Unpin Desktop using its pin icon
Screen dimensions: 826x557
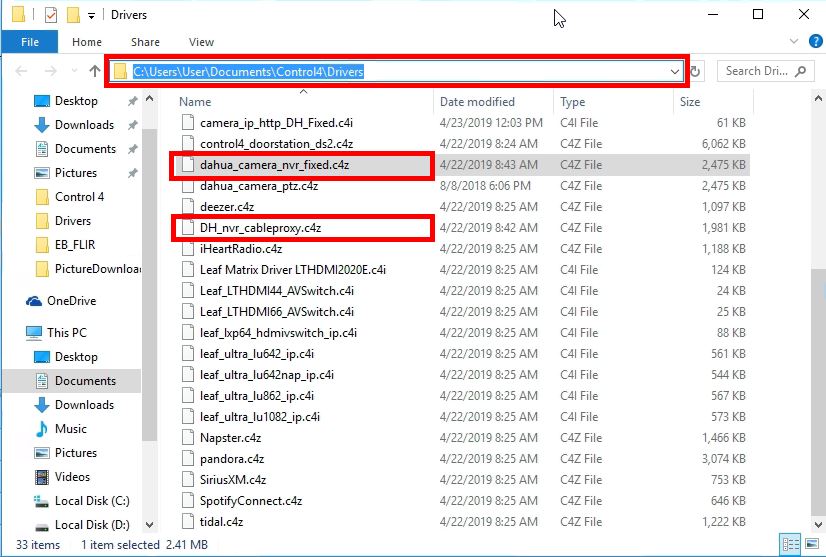[133, 101]
